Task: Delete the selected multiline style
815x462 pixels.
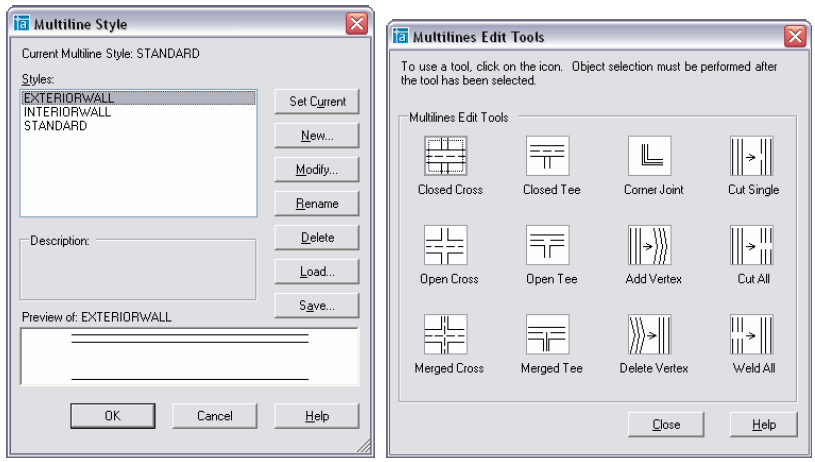Action: click(x=317, y=237)
